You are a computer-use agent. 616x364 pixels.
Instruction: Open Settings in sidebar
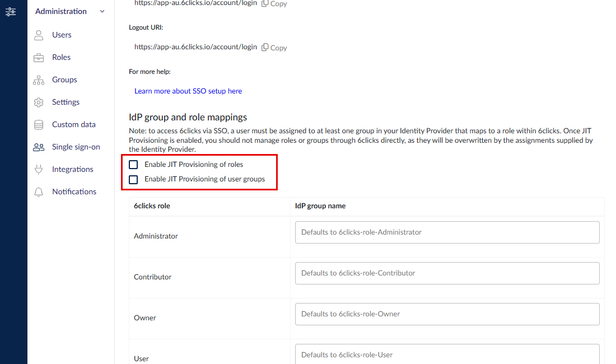tap(66, 102)
